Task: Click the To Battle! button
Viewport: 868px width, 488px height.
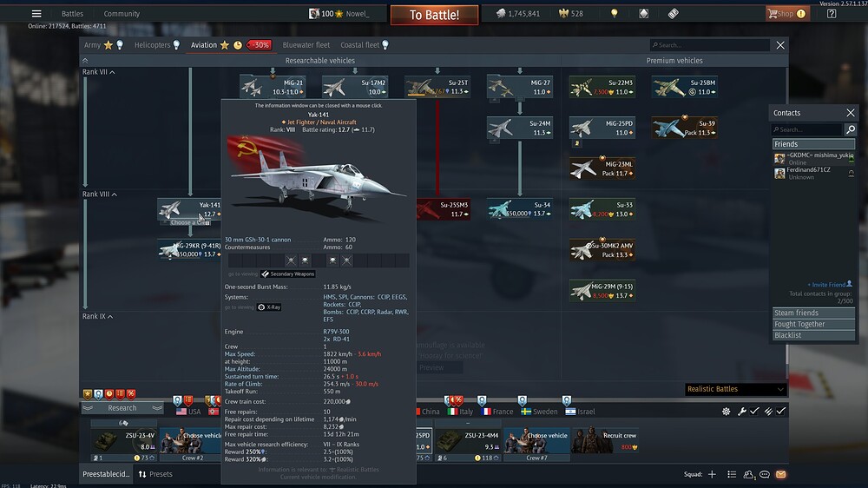Action: click(x=435, y=15)
